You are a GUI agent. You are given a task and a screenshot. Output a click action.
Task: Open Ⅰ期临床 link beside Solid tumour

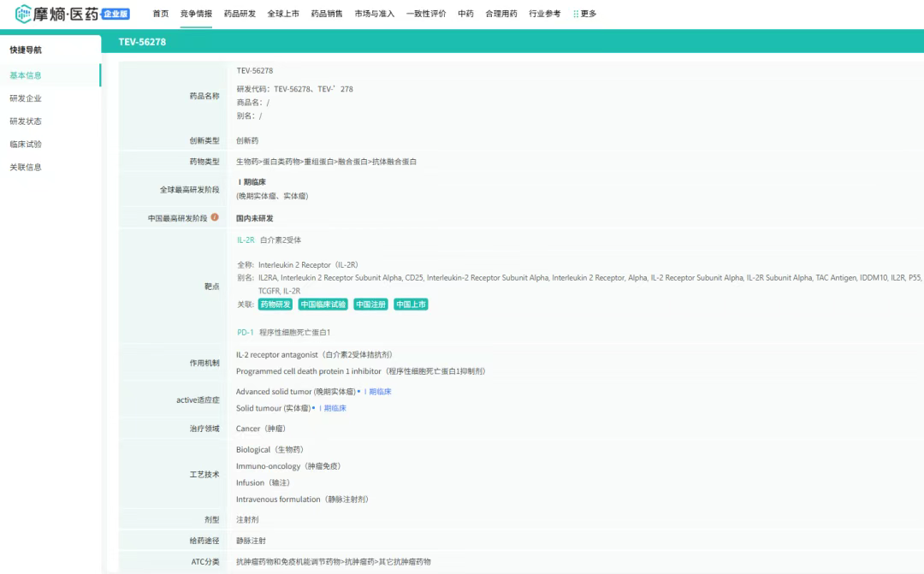(x=332, y=408)
